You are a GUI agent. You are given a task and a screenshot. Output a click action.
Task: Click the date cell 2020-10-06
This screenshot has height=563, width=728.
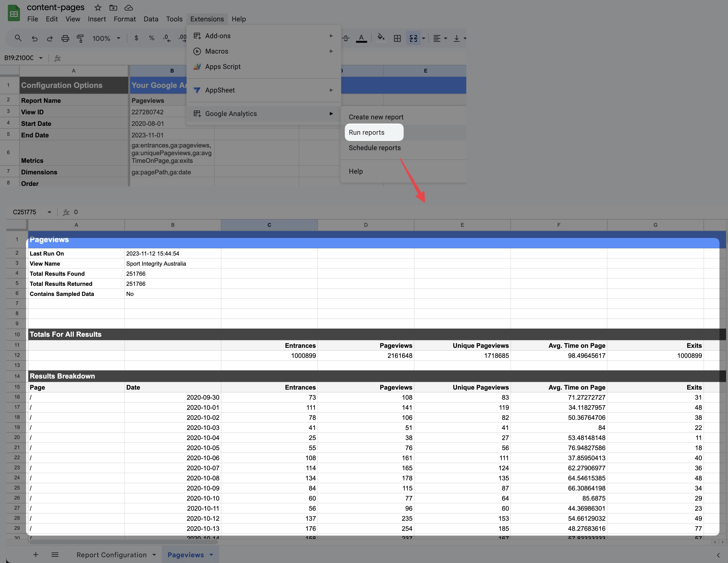[173, 458]
